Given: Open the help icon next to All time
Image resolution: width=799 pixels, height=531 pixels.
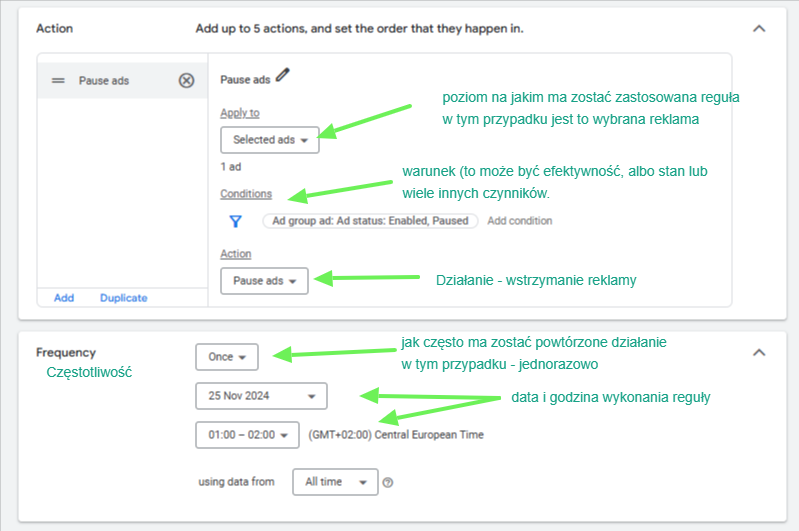Looking at the screenshot, I should coord(388,482).
